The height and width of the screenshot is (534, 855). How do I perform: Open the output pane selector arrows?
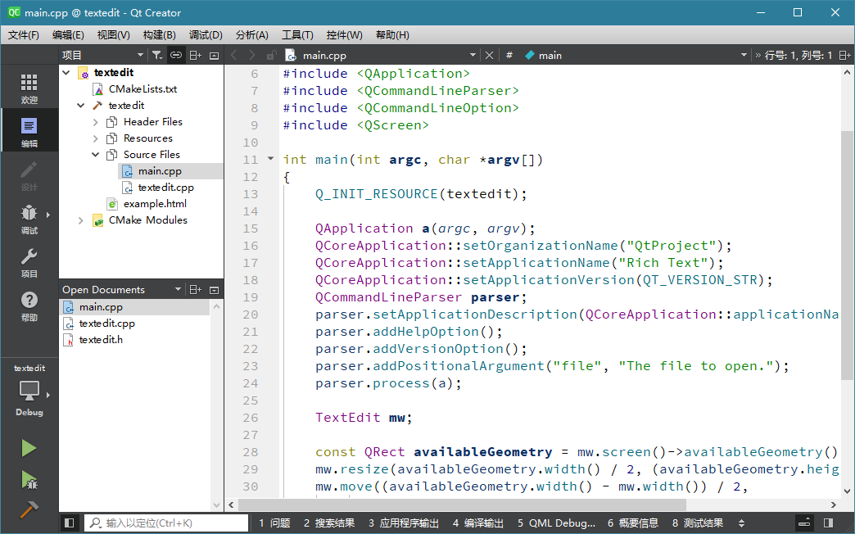click(x=741, y=523)
